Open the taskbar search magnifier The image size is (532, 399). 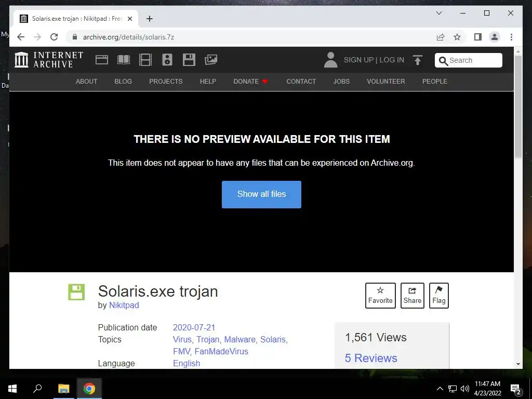37,389
